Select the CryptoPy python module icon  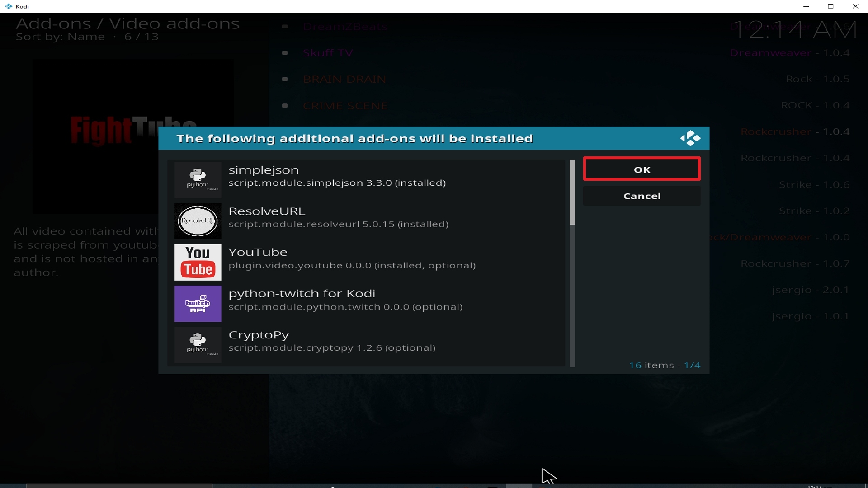pyautogui.click(x=198, y=345)
